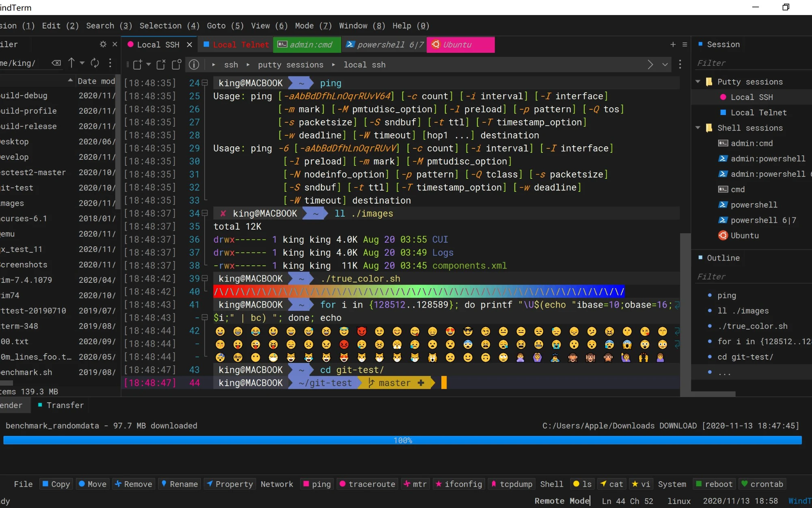Open the Selection menu
Image resolution: width=812 pixels, height=508 pixels.
click(x=169, y=26)
